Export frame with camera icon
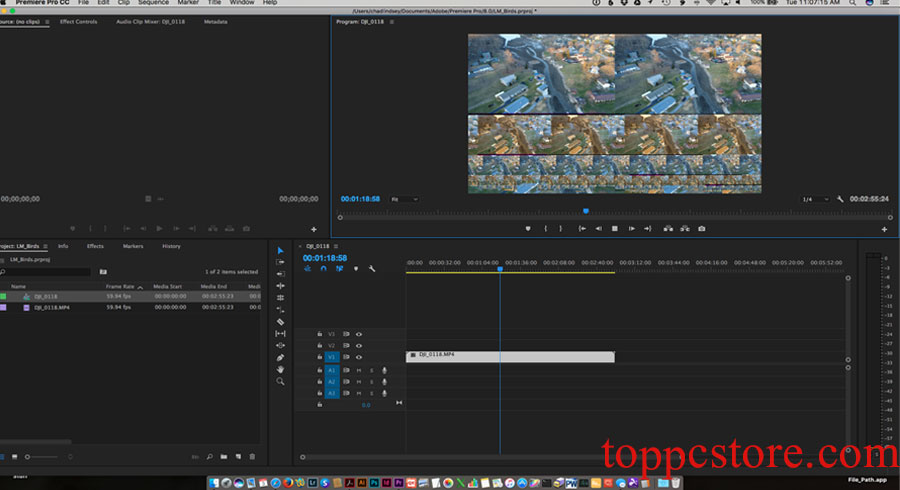 [701, 228]
